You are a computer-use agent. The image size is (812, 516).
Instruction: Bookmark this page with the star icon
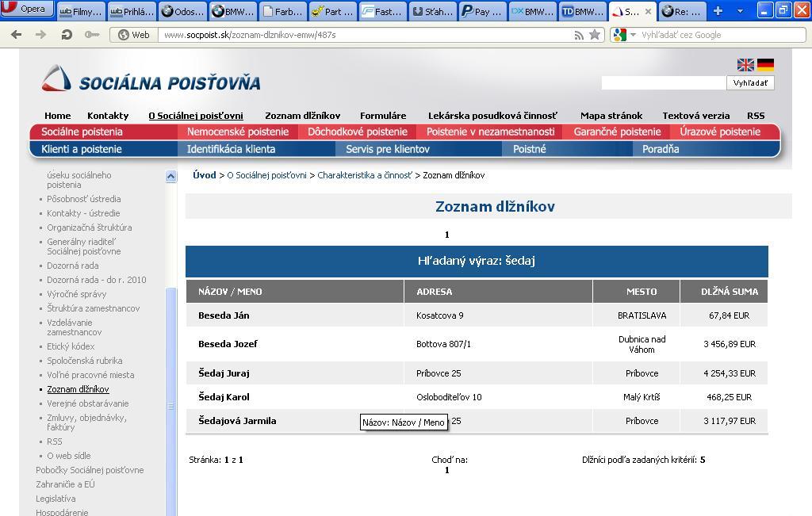pos(595,35)
